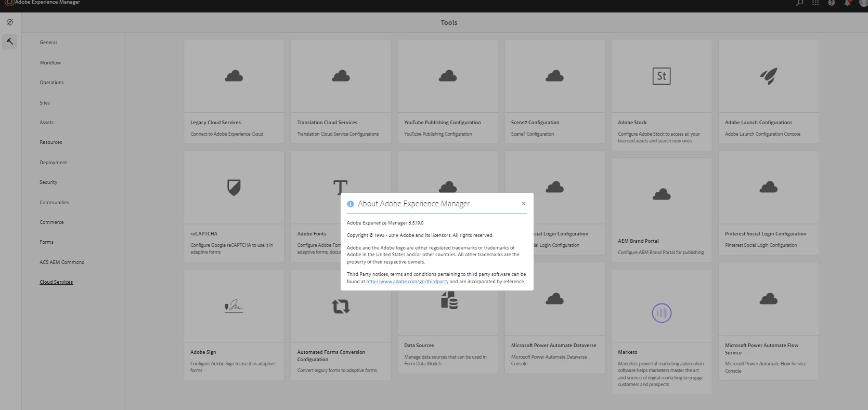Open the Solutions grid switcher icon

(x=815, y=3)
